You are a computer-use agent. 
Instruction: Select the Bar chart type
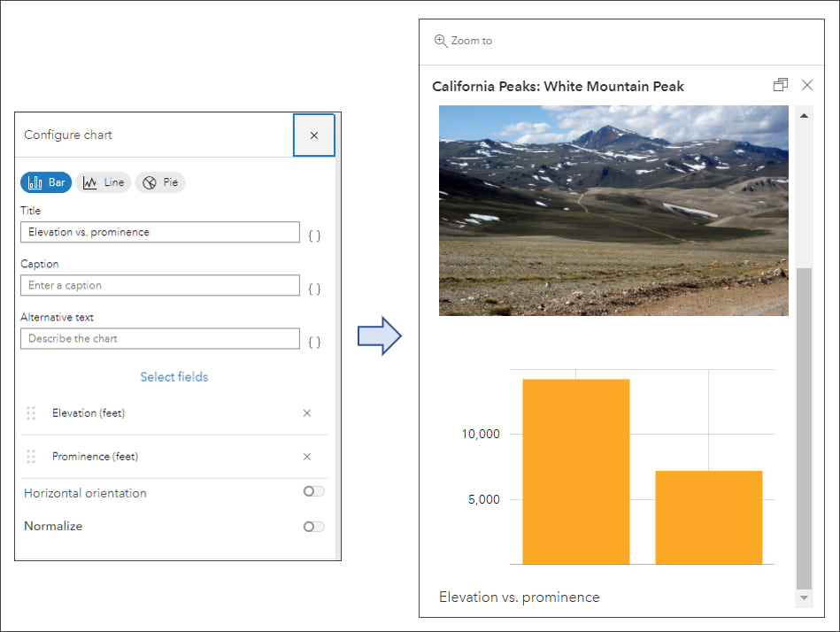[47, 182]
